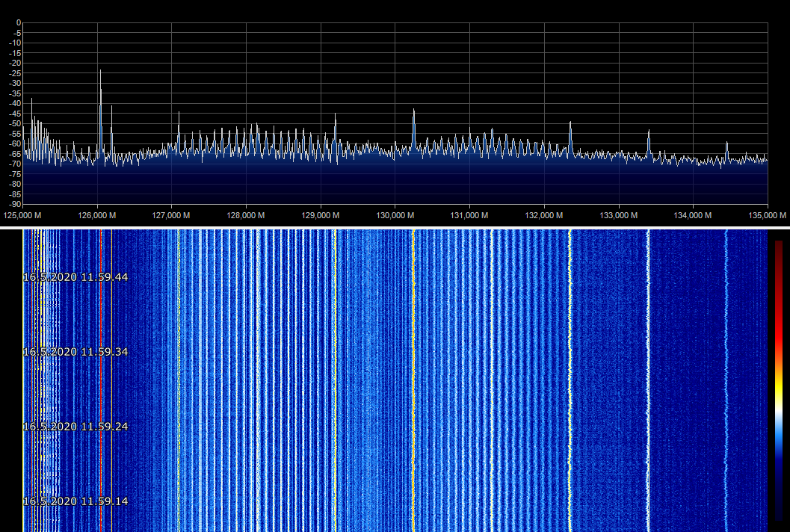Click the 128,000 M frequency axis label

[x=246, y=215]
